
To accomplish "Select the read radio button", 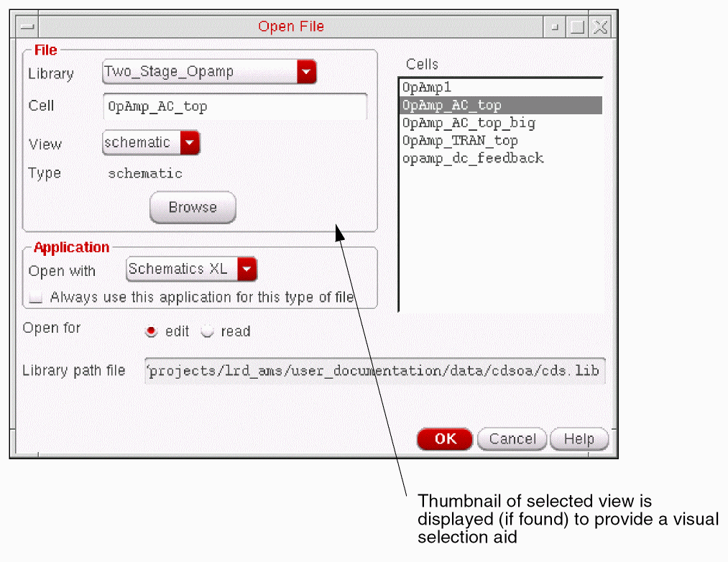I will point(207,331).
